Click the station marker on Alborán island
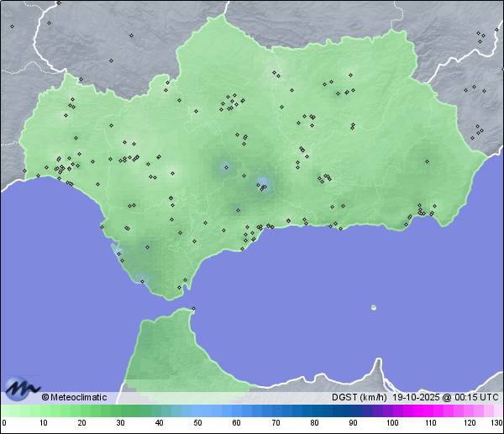 (x=373, y=307)
